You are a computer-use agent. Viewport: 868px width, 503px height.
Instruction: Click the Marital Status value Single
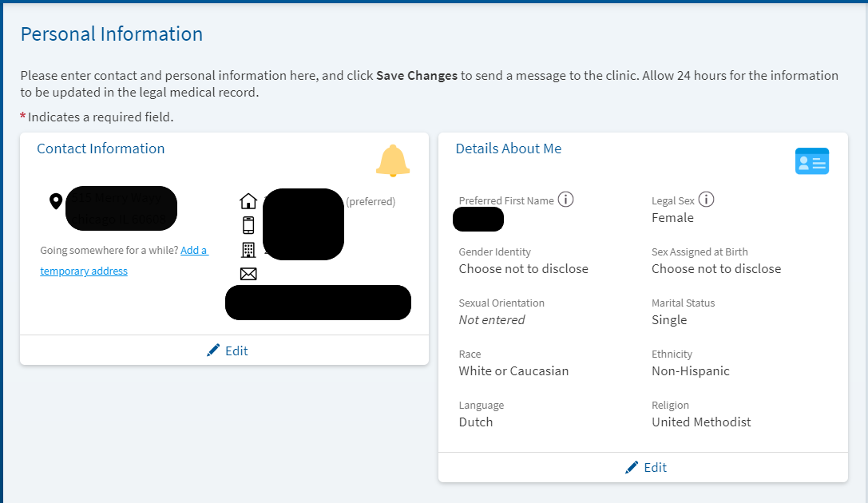[669, 319]
